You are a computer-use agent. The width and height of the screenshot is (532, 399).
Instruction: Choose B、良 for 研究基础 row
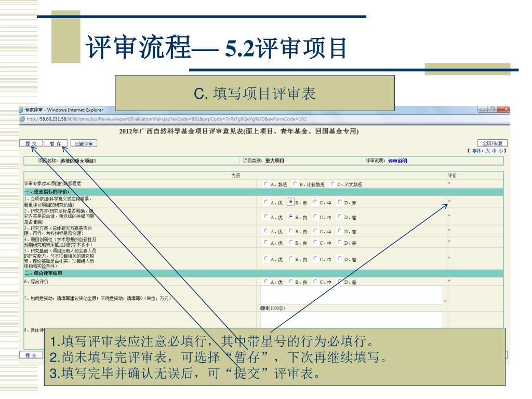click(x=291, y=259)
